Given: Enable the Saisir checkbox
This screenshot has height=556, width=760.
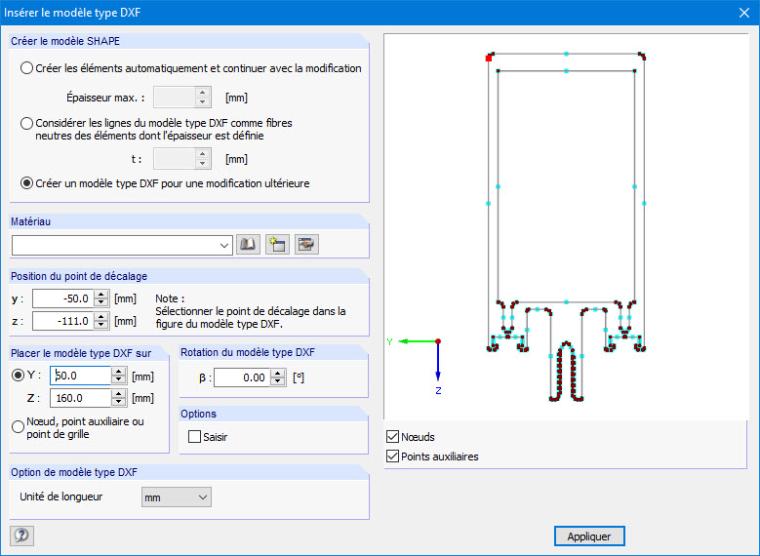Looking at the screenshot, I should coord(194,437).
